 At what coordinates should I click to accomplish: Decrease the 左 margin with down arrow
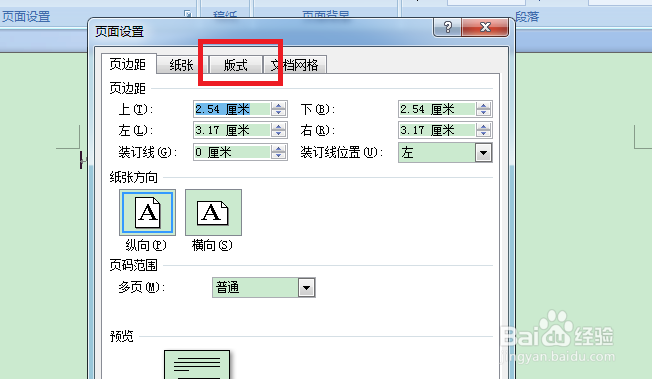click(279, 134)
